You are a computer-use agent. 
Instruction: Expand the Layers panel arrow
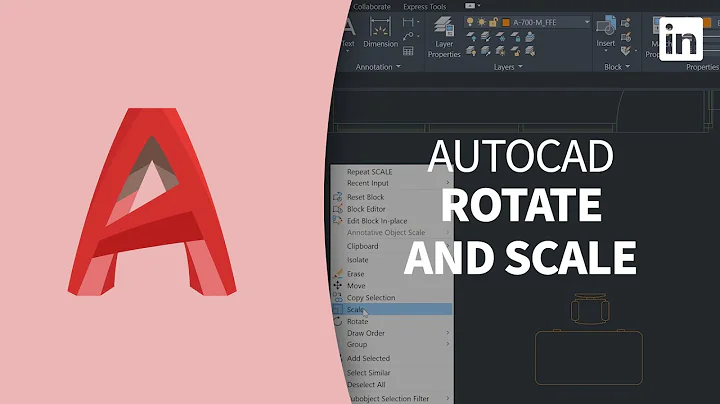click(x=520, y=67)
